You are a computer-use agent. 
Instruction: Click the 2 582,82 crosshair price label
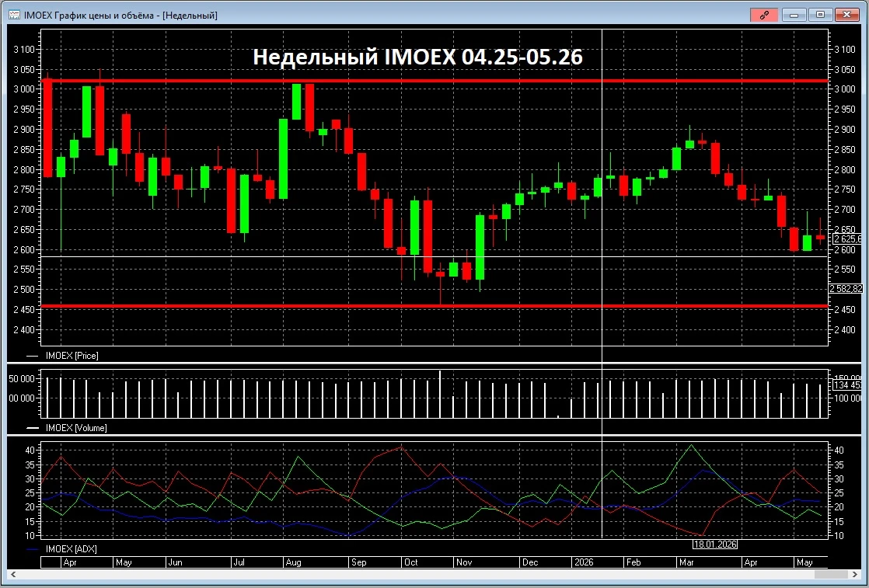[x=846, y=288]
